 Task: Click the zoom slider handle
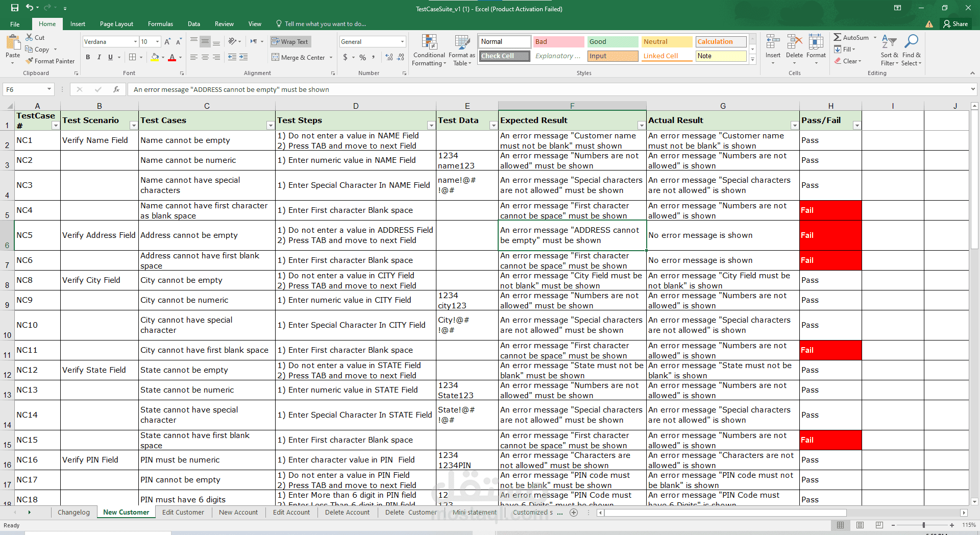coord(923,525)
